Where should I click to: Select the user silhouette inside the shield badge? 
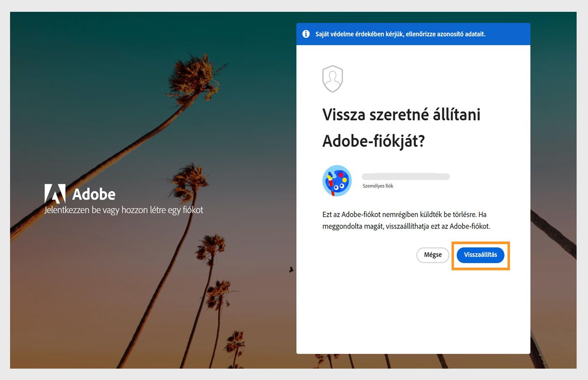(x=332, y=78)
